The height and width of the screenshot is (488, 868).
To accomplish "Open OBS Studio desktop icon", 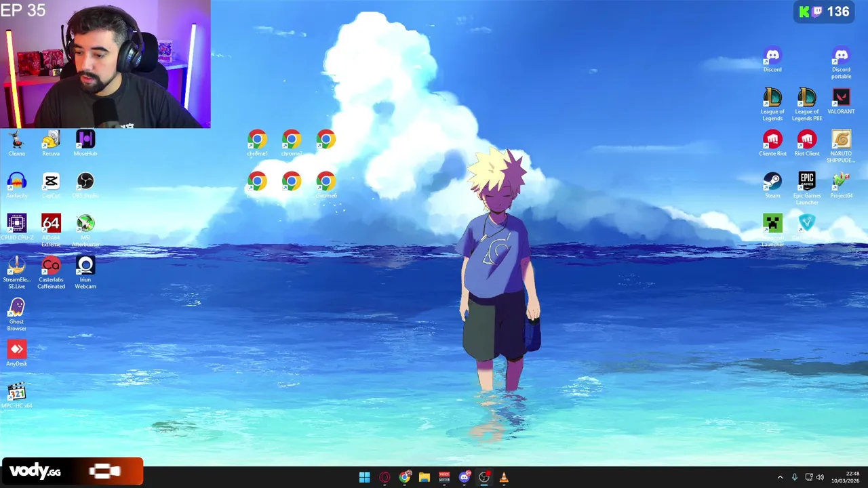I will coord(85,185).
